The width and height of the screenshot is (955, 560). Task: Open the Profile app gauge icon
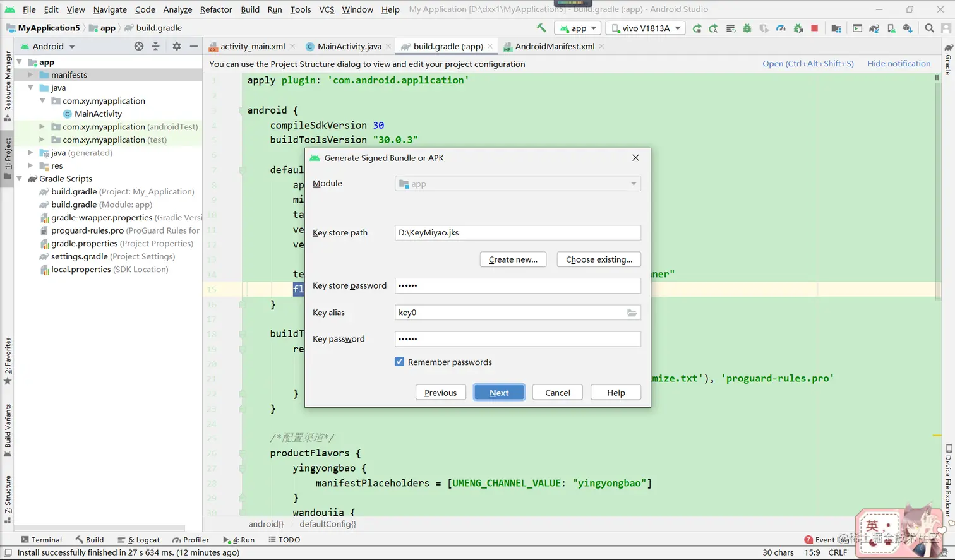tap(781, 28)
